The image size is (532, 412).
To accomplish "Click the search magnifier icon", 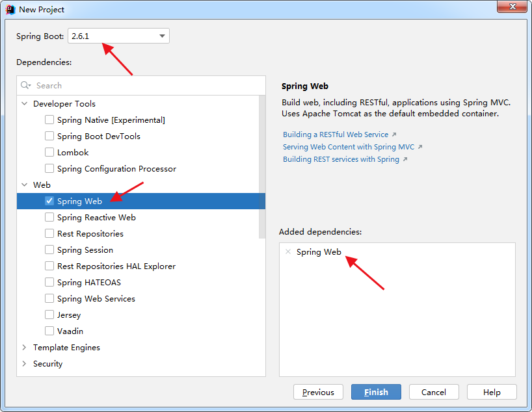I will coord(26,85).
